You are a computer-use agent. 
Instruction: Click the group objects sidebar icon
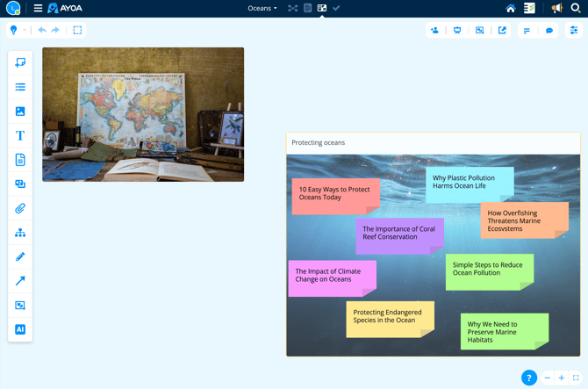pos(20,184)
